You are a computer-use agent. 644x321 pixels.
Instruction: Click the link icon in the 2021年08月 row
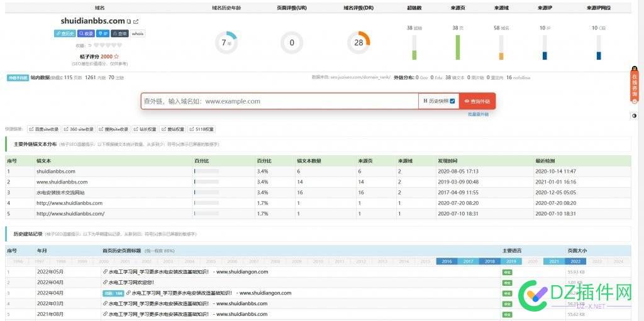[x=105, y=315]
